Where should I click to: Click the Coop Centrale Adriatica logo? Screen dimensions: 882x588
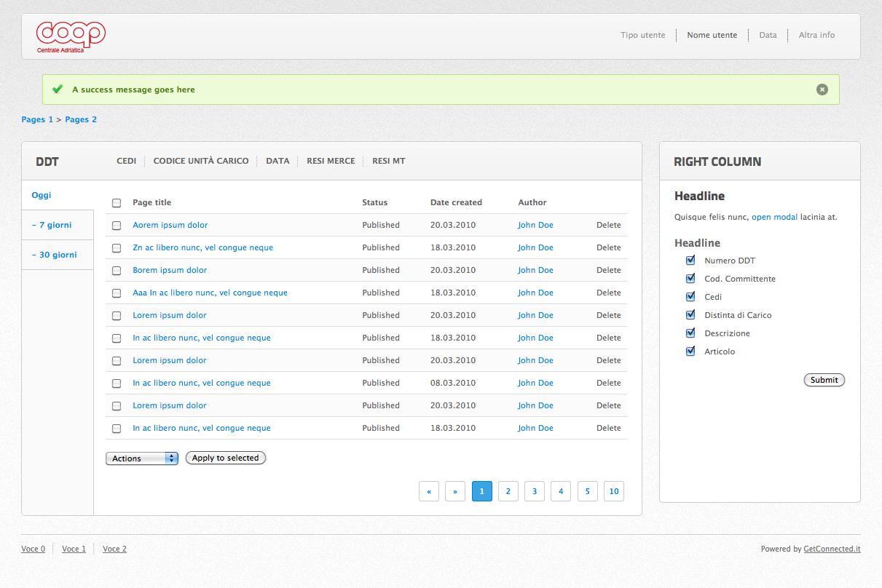click(x=71, y=36)
